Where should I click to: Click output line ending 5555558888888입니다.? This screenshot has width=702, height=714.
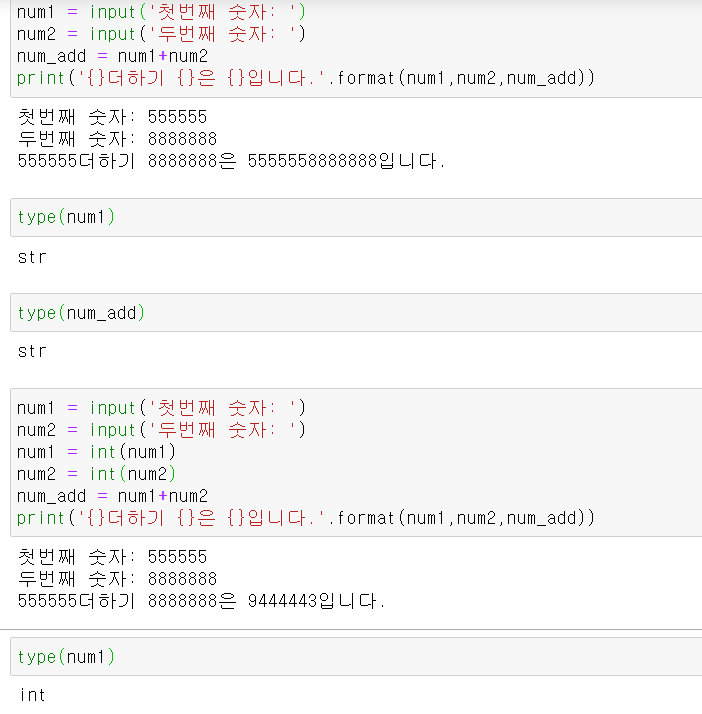click(231, 161)
